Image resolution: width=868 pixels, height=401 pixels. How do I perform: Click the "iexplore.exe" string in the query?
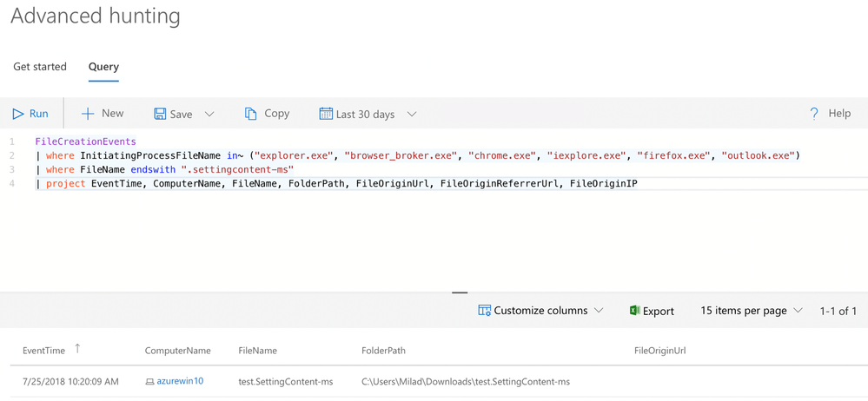588,156
